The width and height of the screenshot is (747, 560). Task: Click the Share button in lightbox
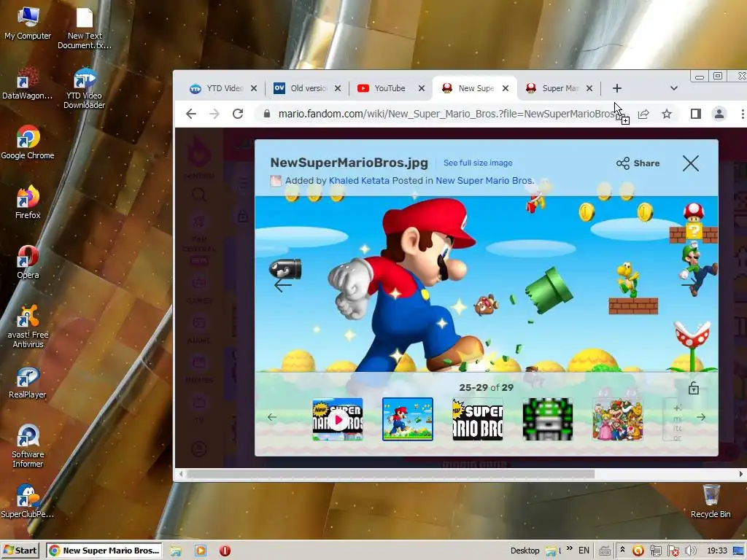pyautogui.click(x=638, y=163)
